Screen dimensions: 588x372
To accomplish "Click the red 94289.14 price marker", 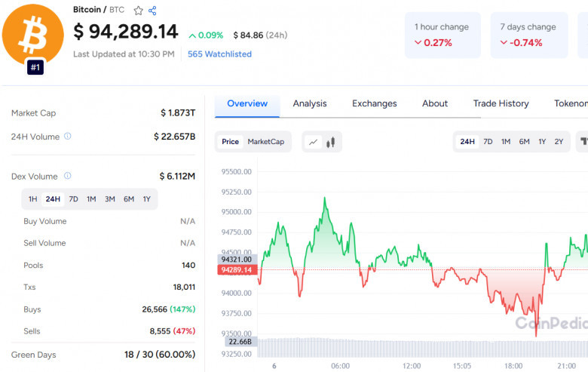I will tap(237, 270).
